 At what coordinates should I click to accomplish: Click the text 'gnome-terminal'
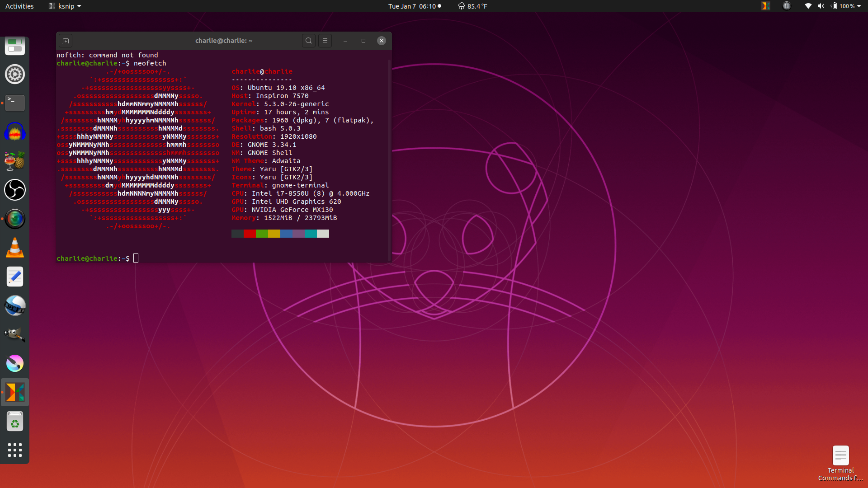pyautogui.click(x=300, y=185)
